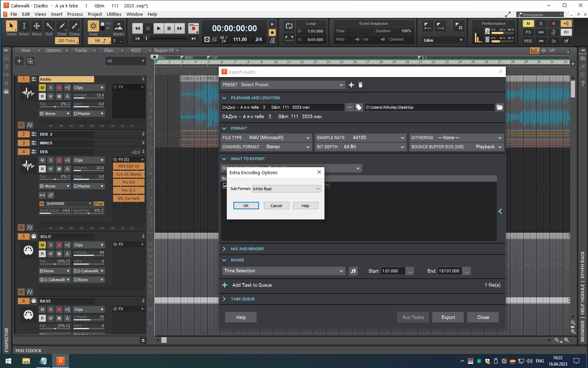The height and width of the screenshot is (368, 588).
Task: Browse export folder location icon
Action: [x=499, y=107]
